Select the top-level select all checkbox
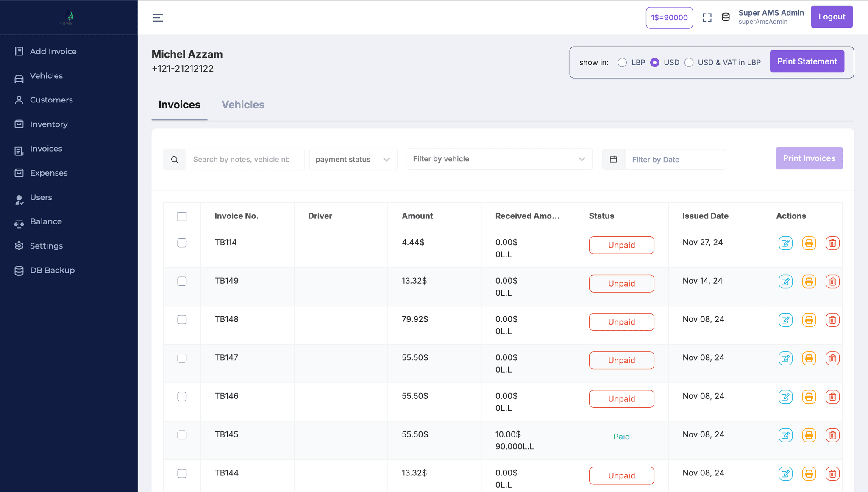This screenshot has width=868, height=492. point(182,216)
